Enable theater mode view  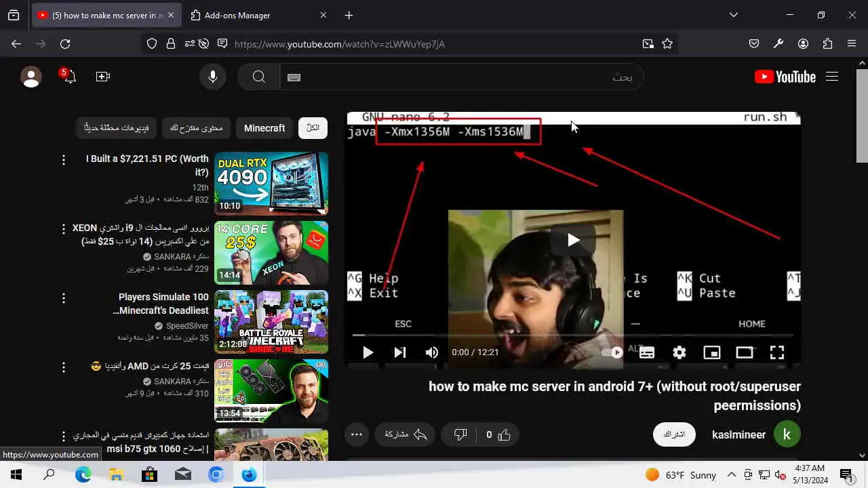745,352
